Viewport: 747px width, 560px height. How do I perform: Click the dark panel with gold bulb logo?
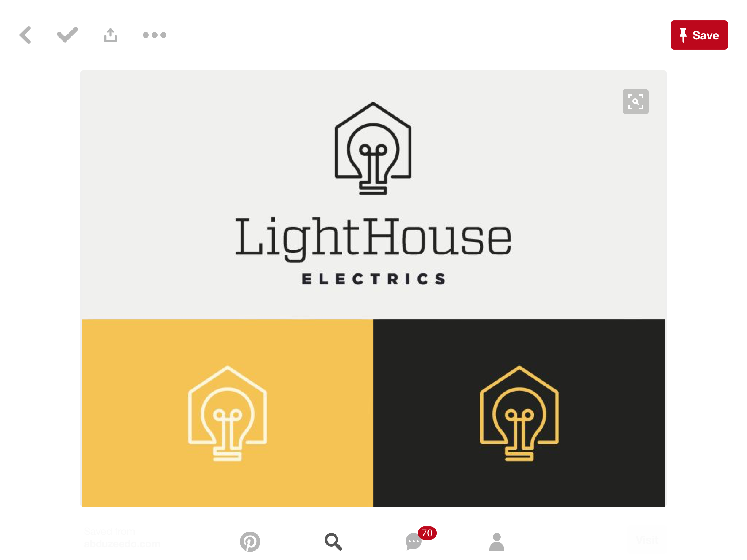click(519, 413)
